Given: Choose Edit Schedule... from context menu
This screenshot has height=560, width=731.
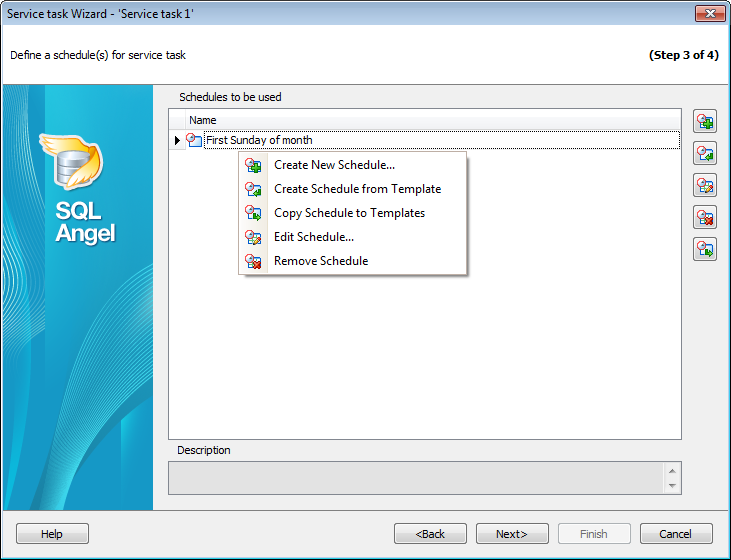Looking at the screenshot, I should [352, 237].
